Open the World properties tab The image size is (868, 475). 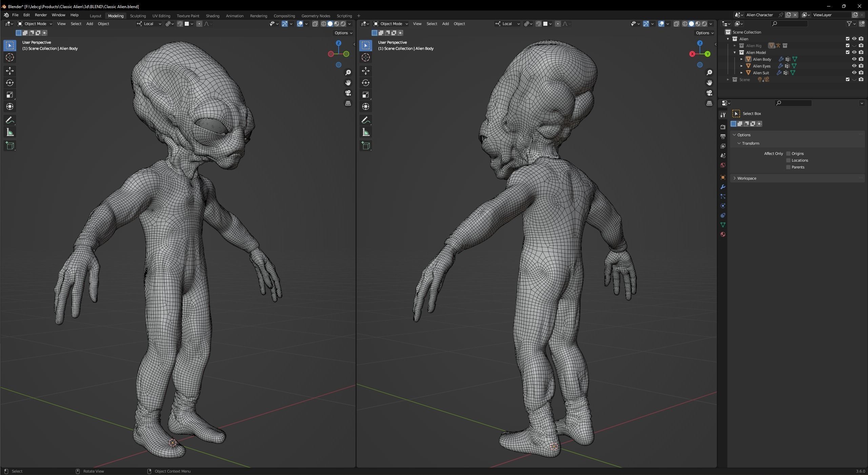[723, 165]
